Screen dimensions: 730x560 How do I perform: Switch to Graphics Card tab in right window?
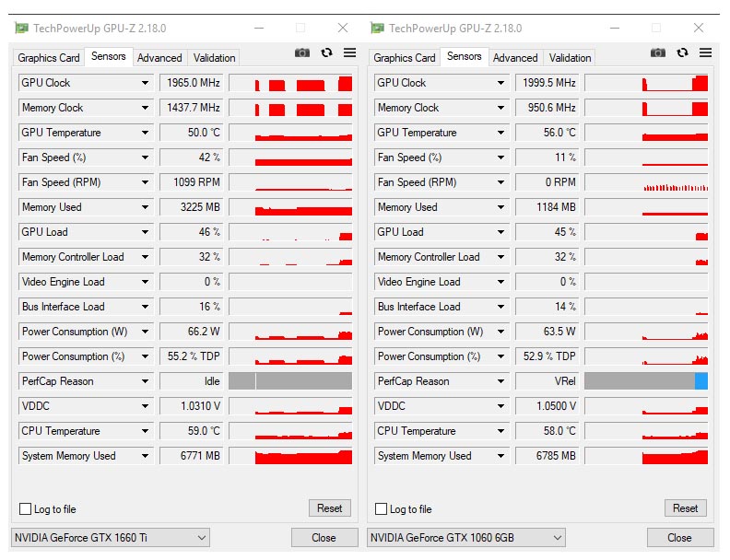point(404,58)
